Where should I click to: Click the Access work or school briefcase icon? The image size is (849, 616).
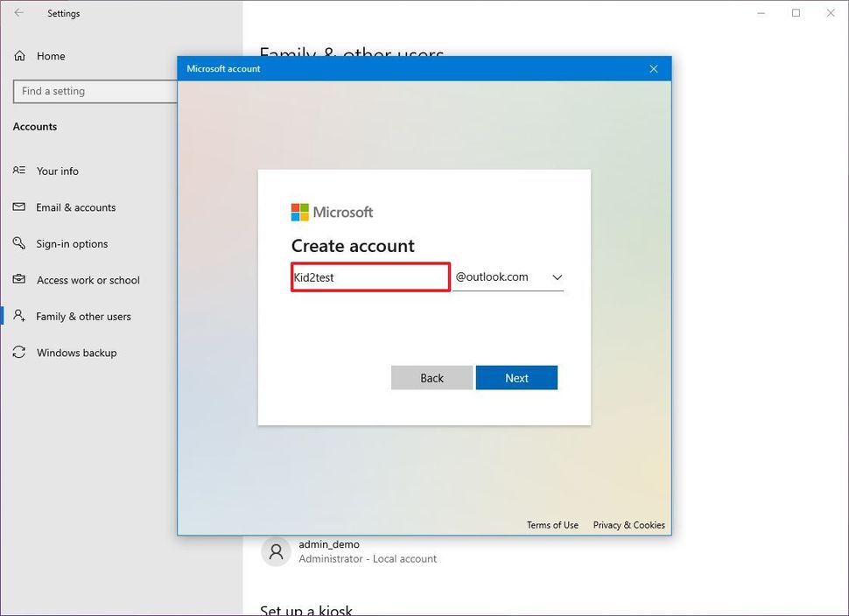[19, 279]
